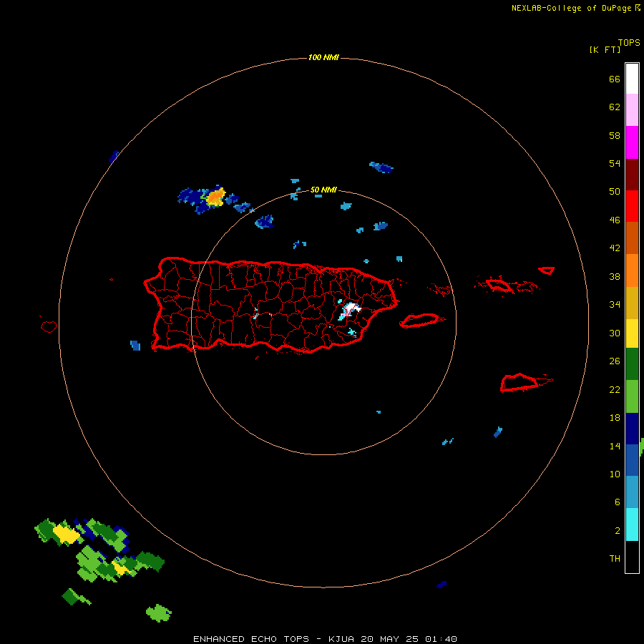
Task: Click the "[K FT]" units label
Action: pyautogui.click(x=605, y=49)
